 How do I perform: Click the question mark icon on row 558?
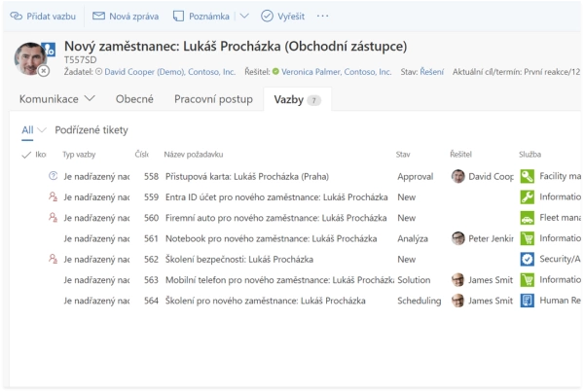tap(54, 176)
